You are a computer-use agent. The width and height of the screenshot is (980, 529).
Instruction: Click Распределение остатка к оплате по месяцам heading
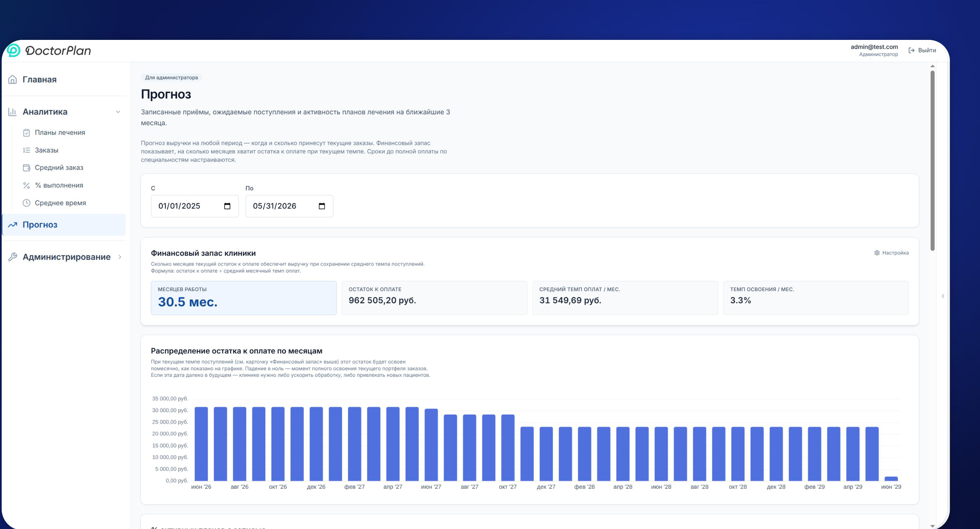click(x=237, y=351)
